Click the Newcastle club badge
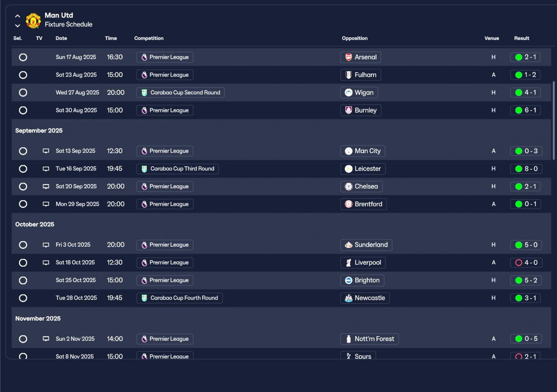Viewport: 557px width, 392px height. 349,298
